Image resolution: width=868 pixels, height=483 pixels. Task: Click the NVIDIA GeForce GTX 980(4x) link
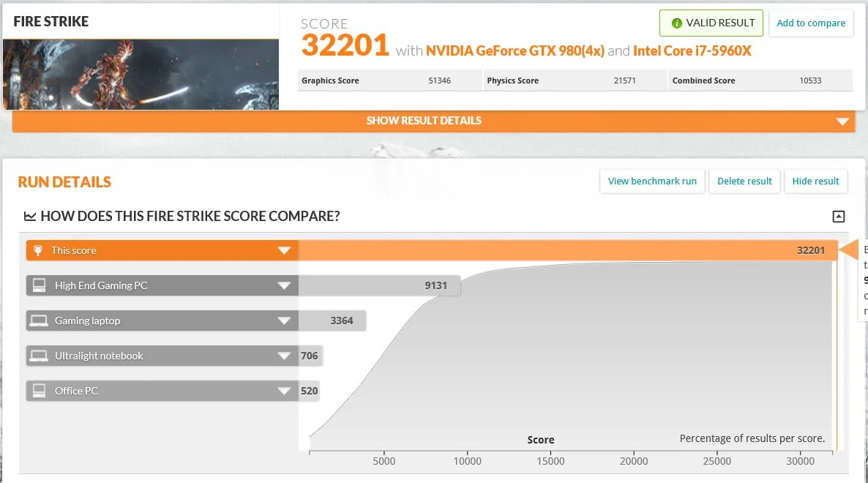coord(515,51)
